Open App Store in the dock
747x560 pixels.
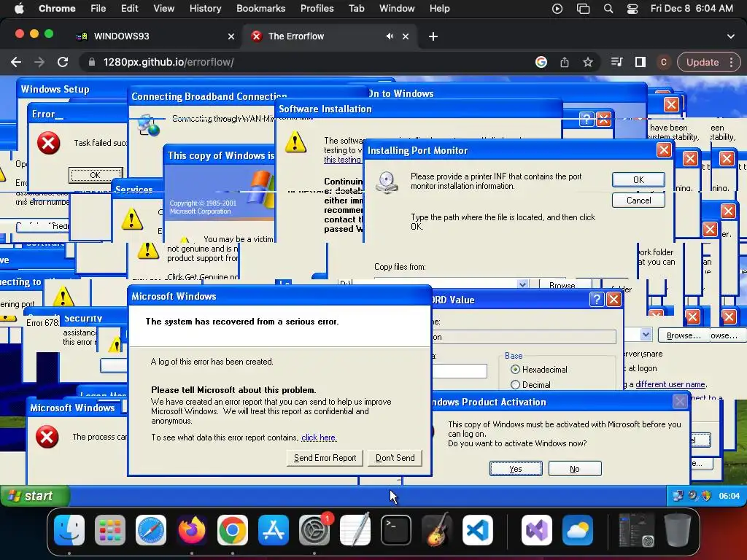(x=274, y=530)
